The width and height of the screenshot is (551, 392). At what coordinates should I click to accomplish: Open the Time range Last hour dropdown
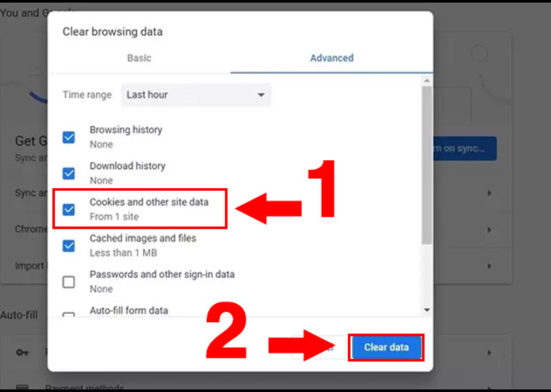point(196,95)
